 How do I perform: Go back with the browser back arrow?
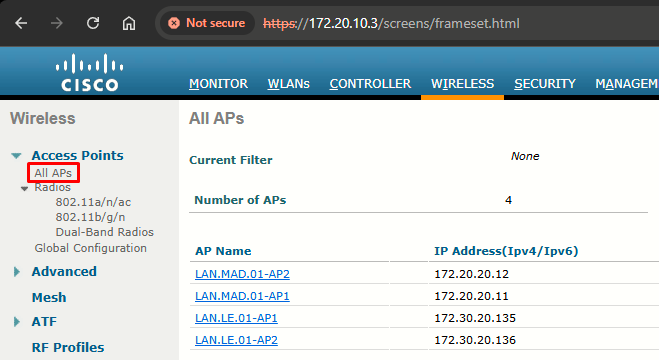point(21,23)
